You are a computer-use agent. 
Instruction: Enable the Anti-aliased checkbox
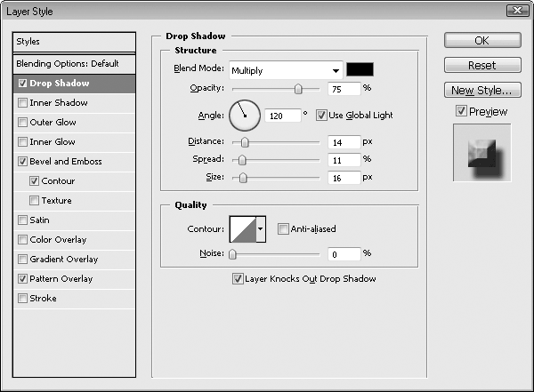click(x=283, y=229)
